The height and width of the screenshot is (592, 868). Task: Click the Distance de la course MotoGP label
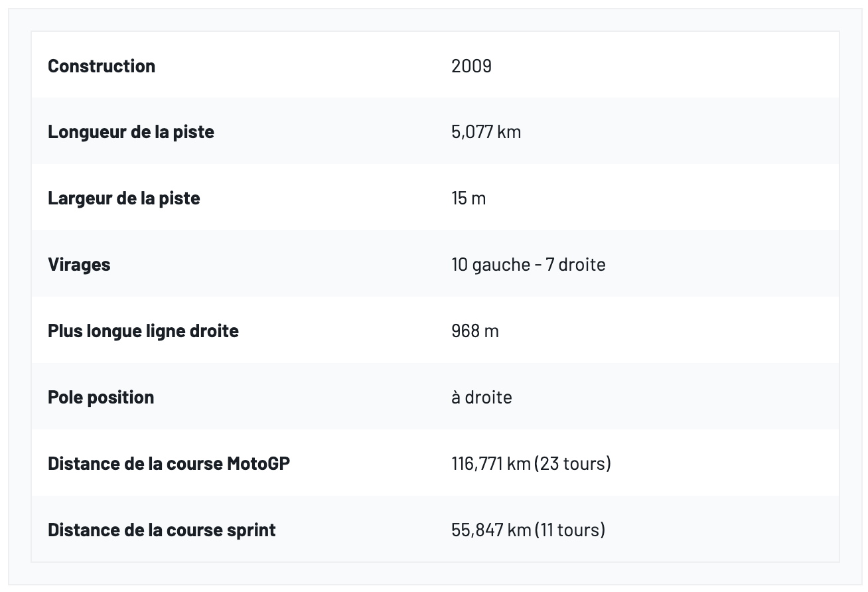point(169,463)
